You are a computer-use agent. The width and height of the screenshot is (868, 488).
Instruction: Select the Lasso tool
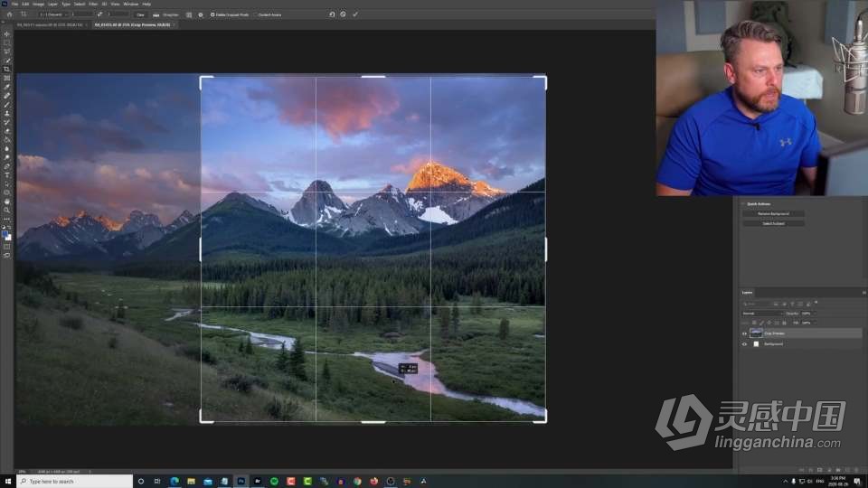pos(6,52)
